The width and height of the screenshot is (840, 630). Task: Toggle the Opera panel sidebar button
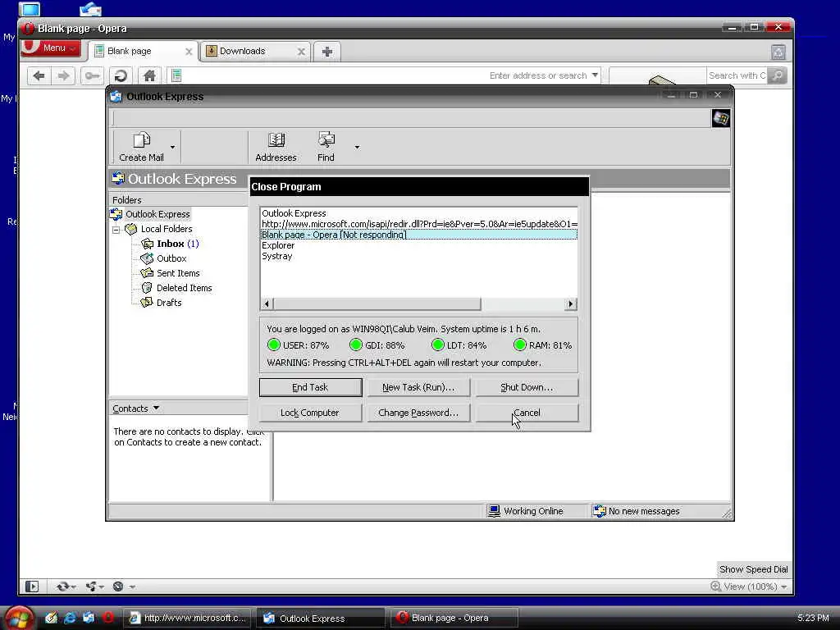(x=32, y=587)
